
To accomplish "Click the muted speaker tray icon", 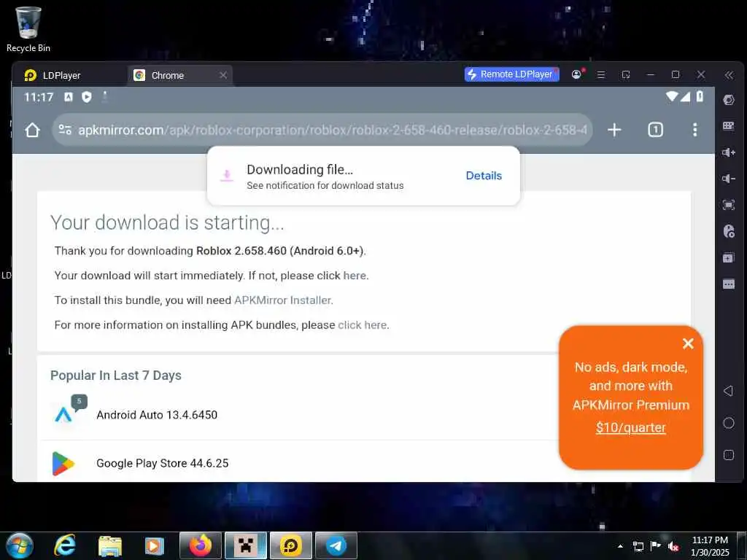I will [x=673, y=546].
